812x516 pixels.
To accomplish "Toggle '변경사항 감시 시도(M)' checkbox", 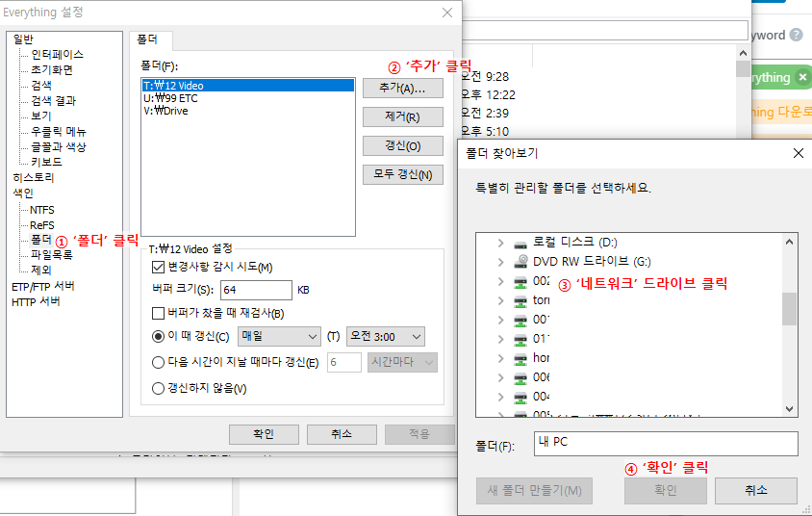I will click(158, 268).
